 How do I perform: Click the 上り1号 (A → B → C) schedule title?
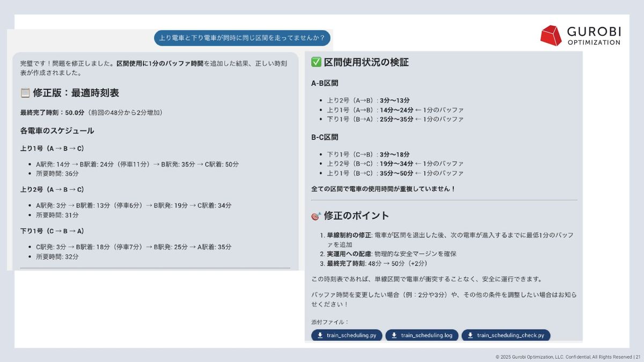coord(52,148)
